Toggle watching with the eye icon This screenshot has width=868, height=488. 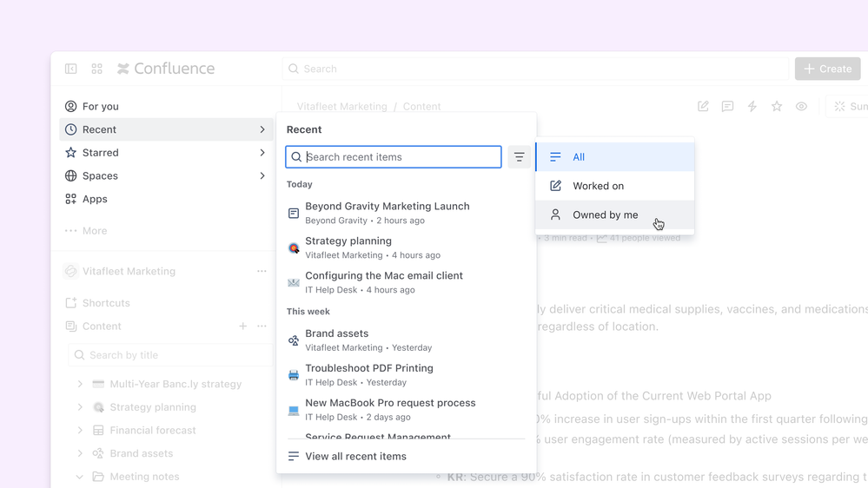(801, 106)
